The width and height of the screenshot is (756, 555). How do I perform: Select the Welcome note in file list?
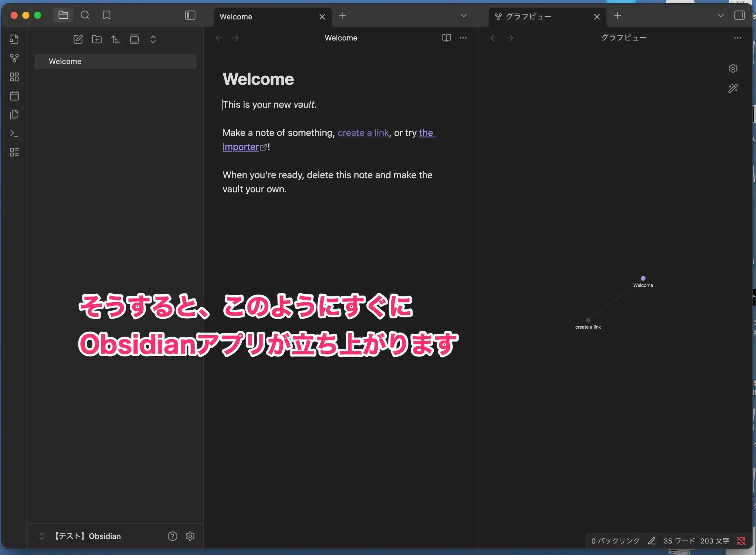[115, 61]
